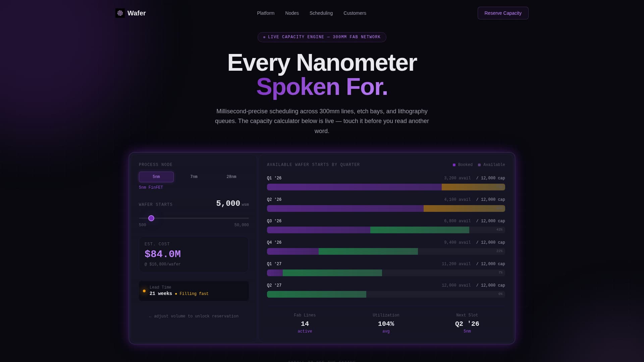Open the Platform link
The width and height of the screenshot is (644, 362).
265,13
